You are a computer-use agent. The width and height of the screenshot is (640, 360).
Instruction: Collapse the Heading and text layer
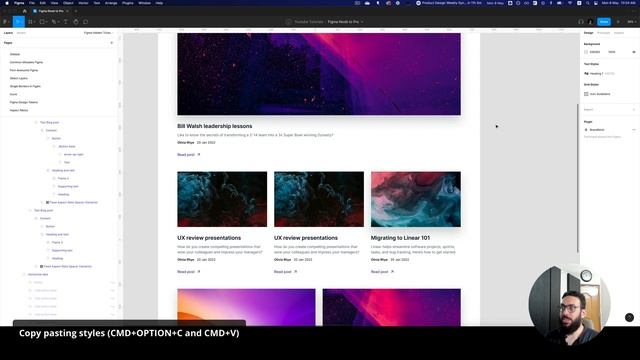pyautogui.click(x=48, y=170)
